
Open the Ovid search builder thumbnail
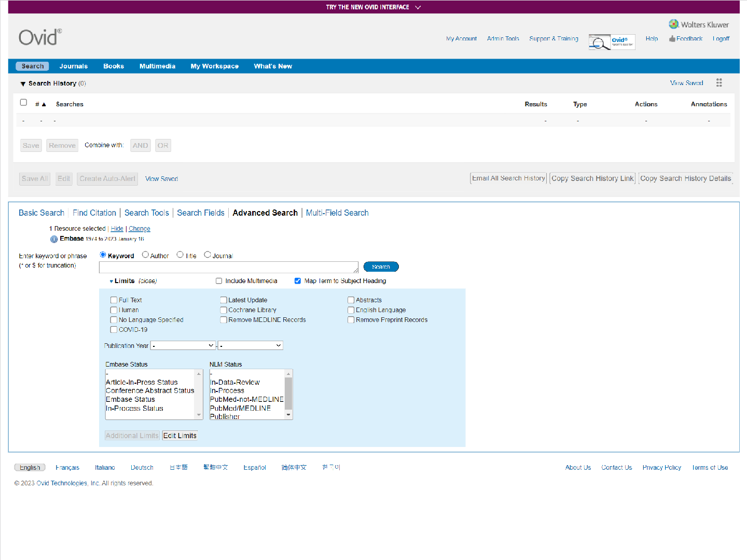pyautogui.click(x=612, y=42)
